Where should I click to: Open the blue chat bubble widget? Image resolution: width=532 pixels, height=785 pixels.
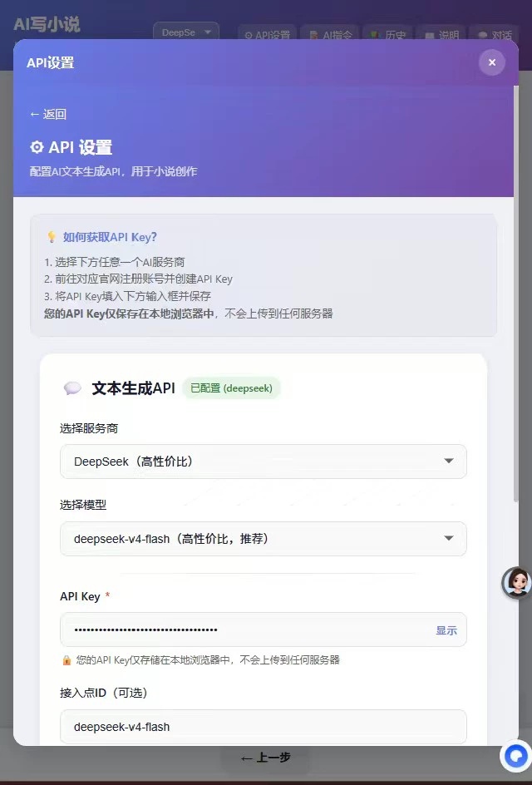516,755
